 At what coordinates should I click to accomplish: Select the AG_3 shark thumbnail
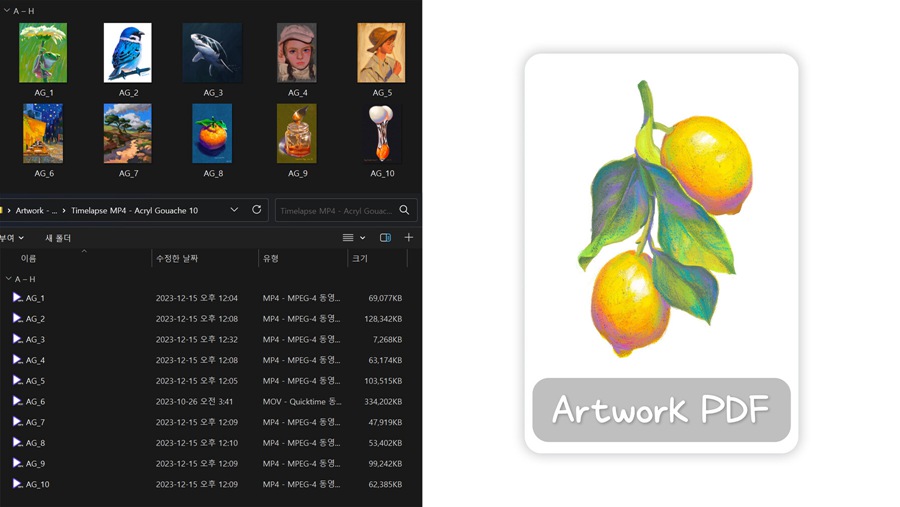pos(212,53)
